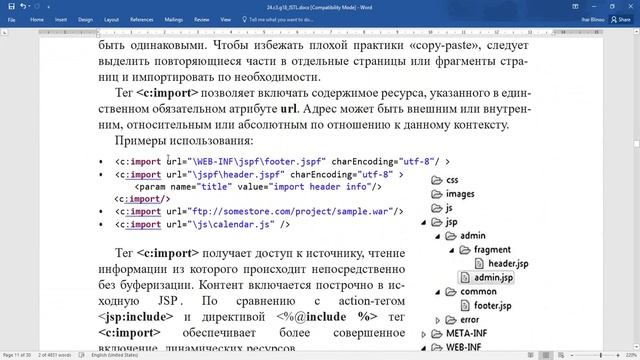Click the Tell me what you want to do box

point(281,20)
